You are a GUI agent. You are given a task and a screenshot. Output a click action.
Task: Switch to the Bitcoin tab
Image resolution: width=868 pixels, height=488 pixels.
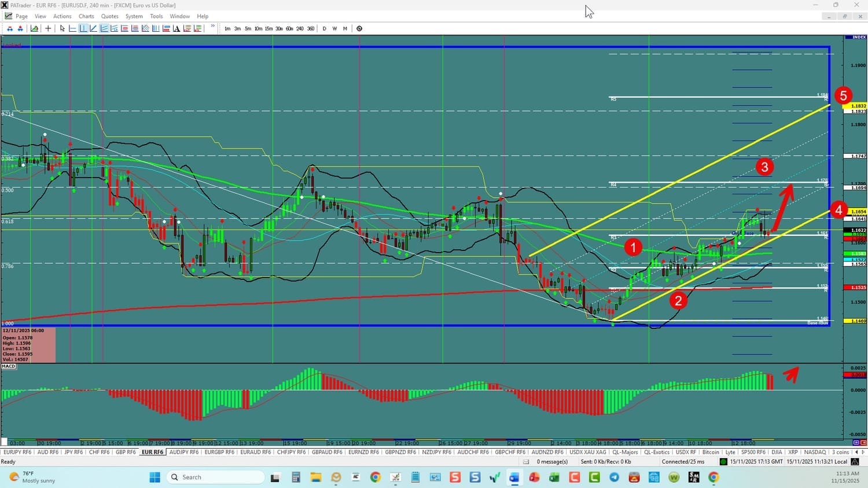pos(710,452)
